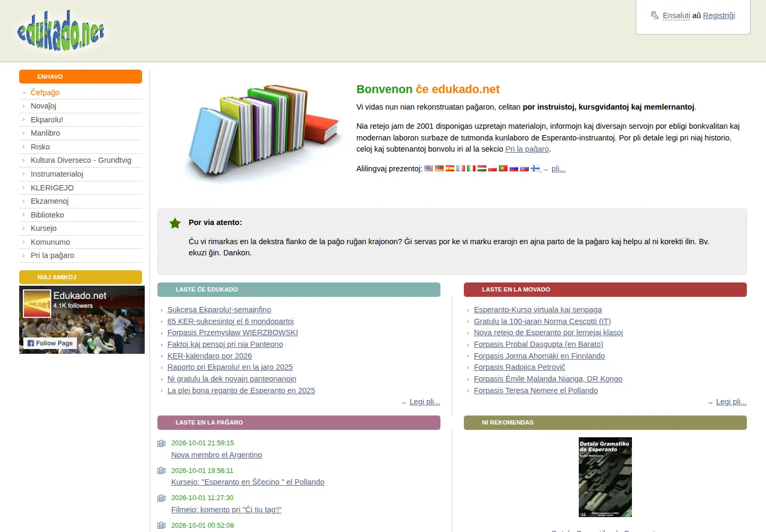Open Forpasis Émile Malanda Nianga, DR Kongo

[548, 379]
